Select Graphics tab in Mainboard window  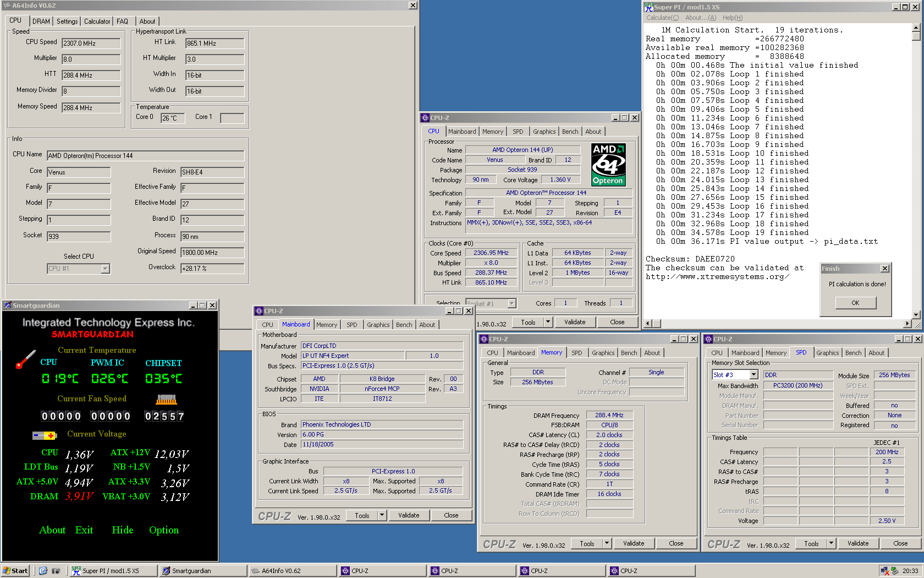(x=378, y=325)
